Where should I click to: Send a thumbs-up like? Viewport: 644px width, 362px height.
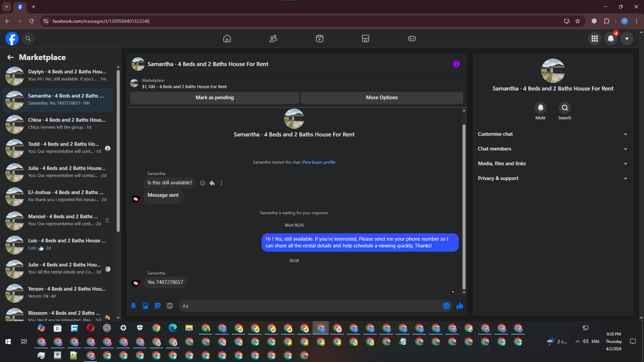point(460,306)
